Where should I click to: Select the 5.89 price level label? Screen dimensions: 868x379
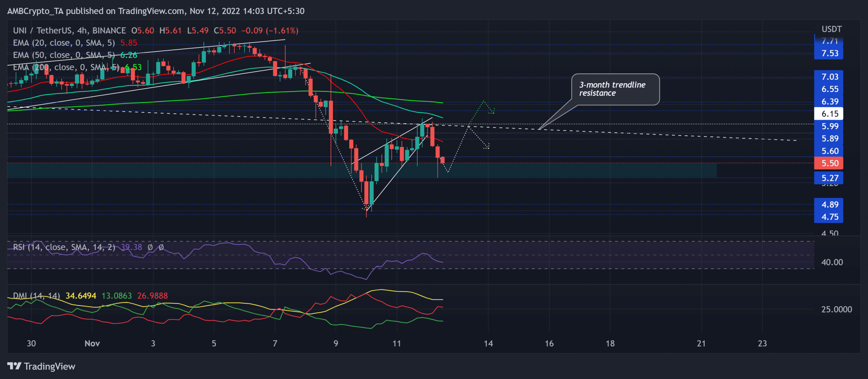pos(829,138)
